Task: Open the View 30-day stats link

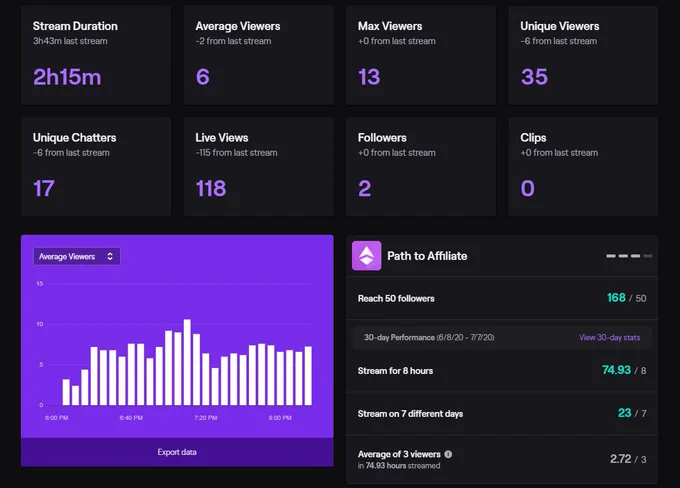Action: [609, 337]
